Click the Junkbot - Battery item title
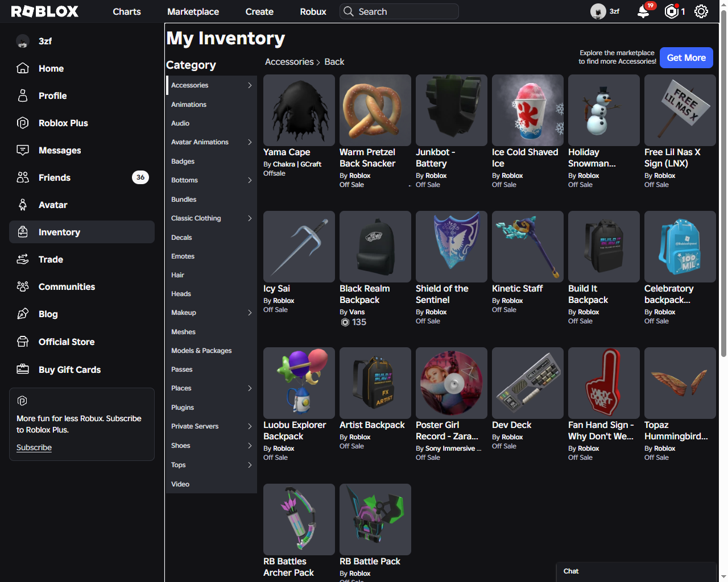 [436, 158]
